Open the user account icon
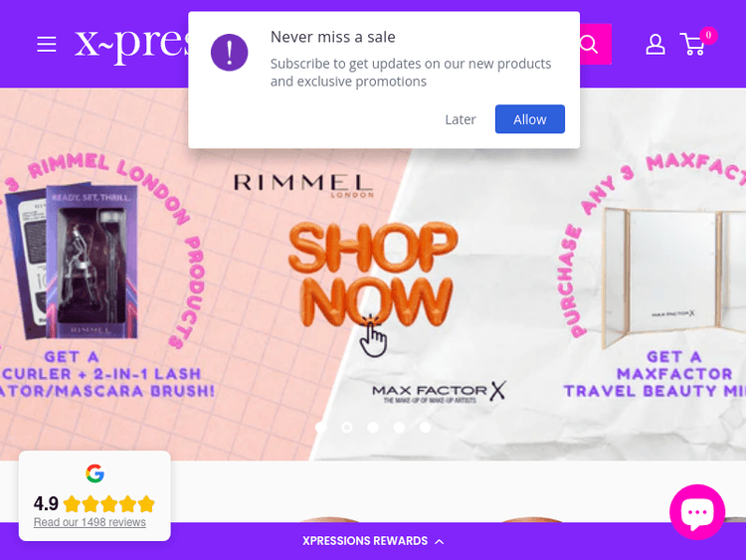The height and width of the screenshot is (560, 746). tap(655, 44)
